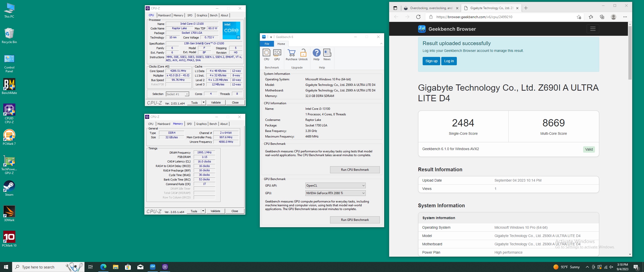Image resolution: width=644 pixels, height=272 pixels.
Task: Open Tools dropdown arrow in top CPU-Z window
Action: (204, 103)
